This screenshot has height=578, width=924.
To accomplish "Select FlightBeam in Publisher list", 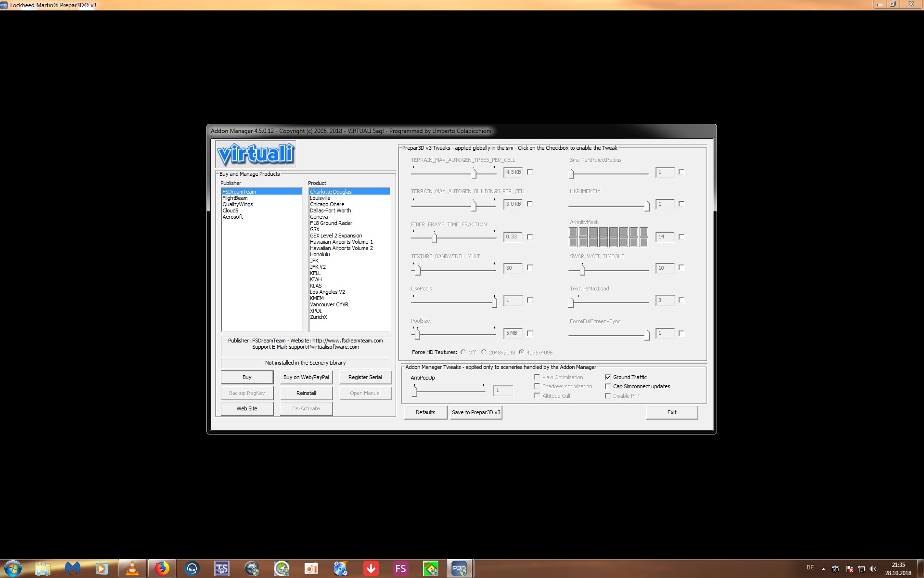I will point(235,198).
